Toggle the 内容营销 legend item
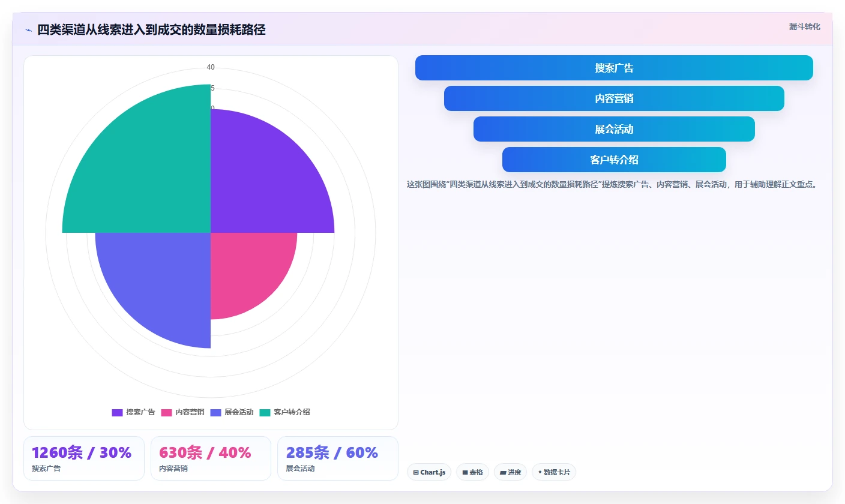 (182, 412)
